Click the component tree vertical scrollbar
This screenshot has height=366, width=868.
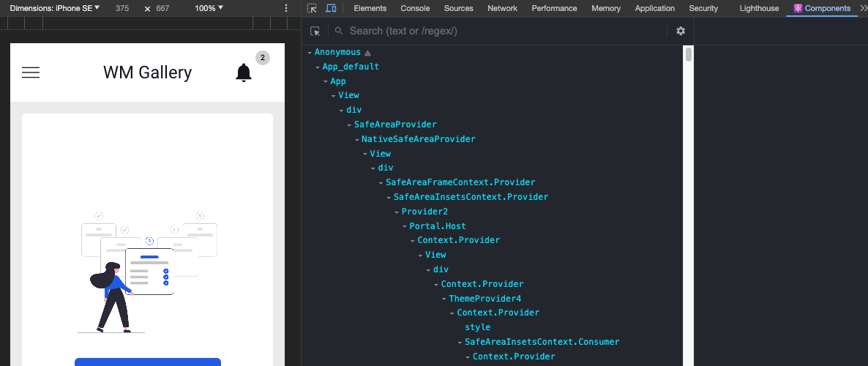tap(688, 55)
